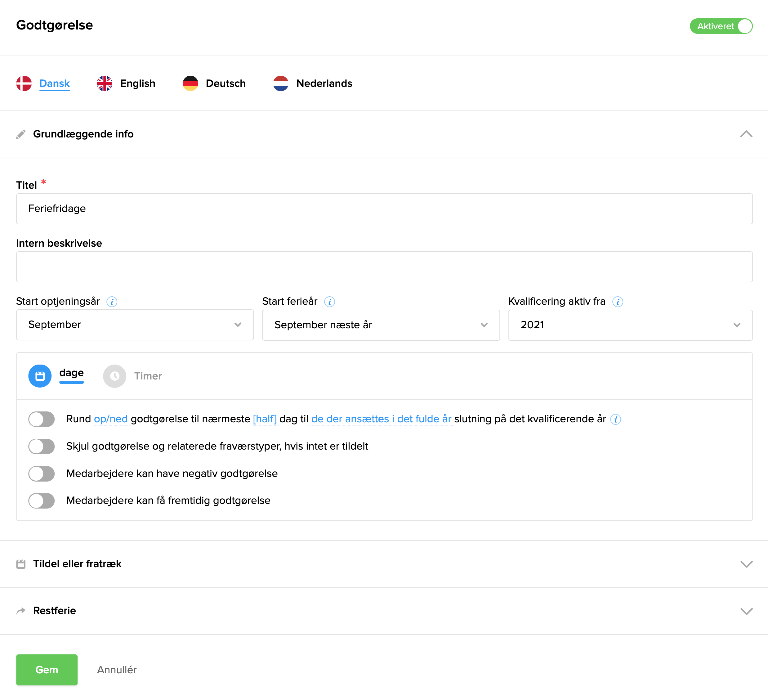
Task: Click info icon next to Start optjeningsår
Action: [112, 302]
